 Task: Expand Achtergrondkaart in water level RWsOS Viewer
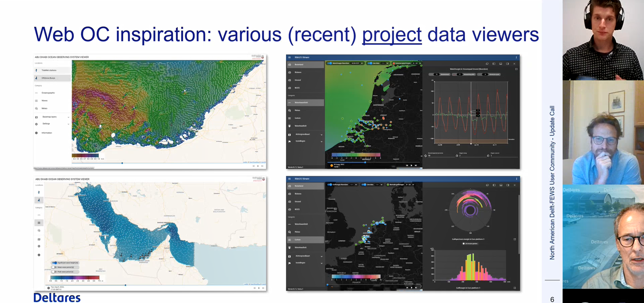pyautogui.click(x=305, y=134)
